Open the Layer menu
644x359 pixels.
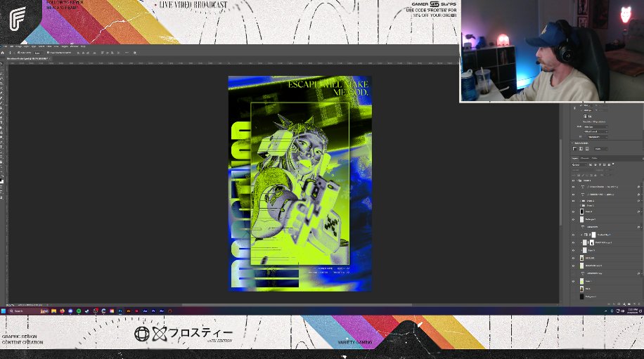pyautogui.click(x=25, y=46)
